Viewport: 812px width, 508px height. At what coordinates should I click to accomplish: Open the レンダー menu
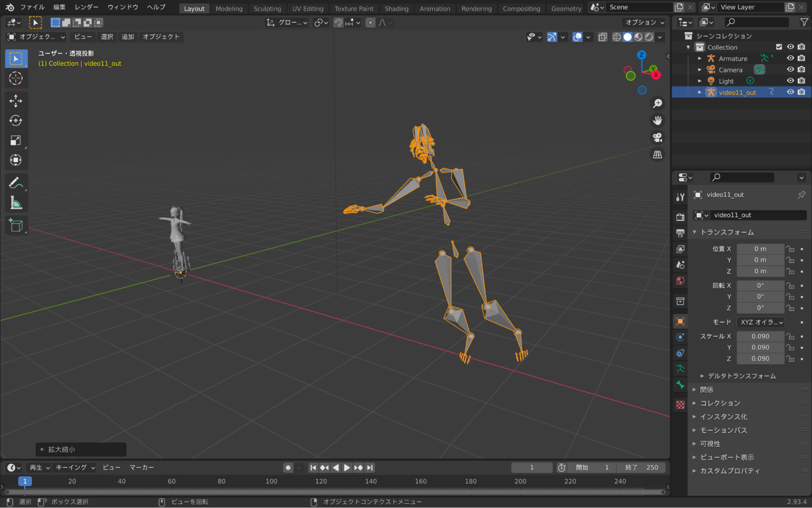pyautogui.click(x=86, y=7)
